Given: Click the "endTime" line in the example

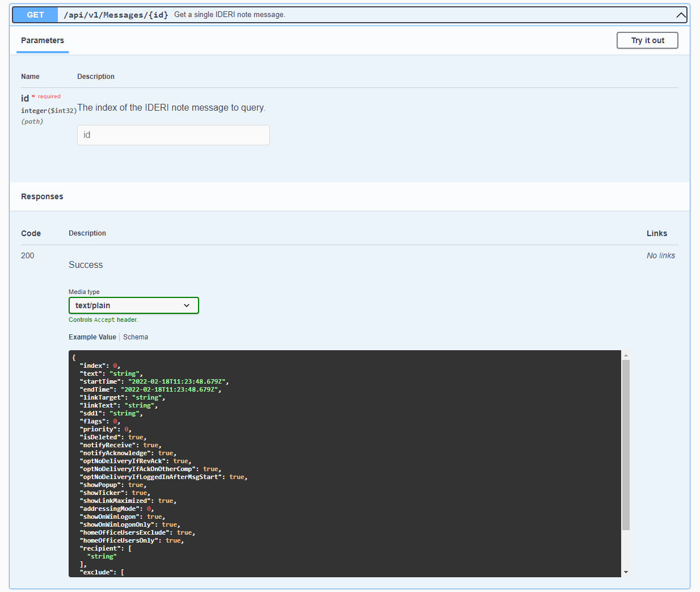Looking at the screenshot, I should click(150, 389).
